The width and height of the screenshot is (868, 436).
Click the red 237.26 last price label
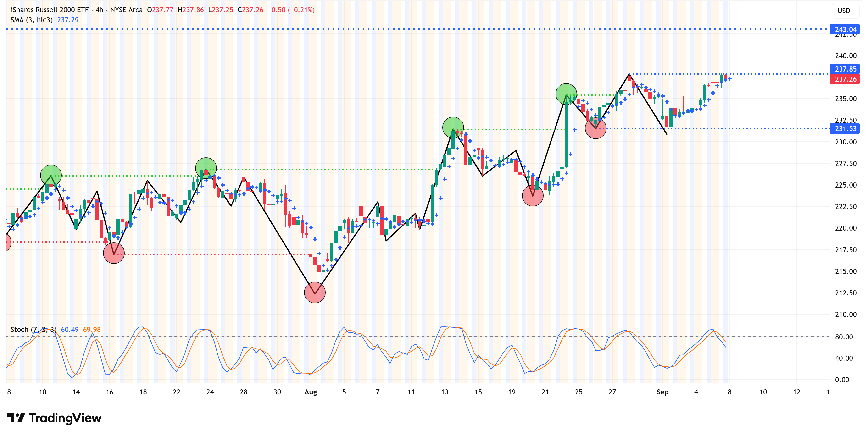pos(845,79)
